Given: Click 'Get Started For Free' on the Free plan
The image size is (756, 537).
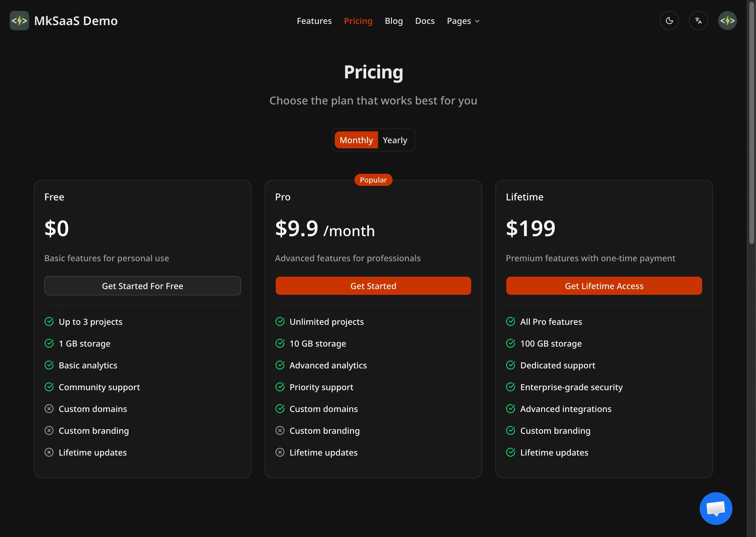Looking at the screenshot, I should [x=143, y=286].
